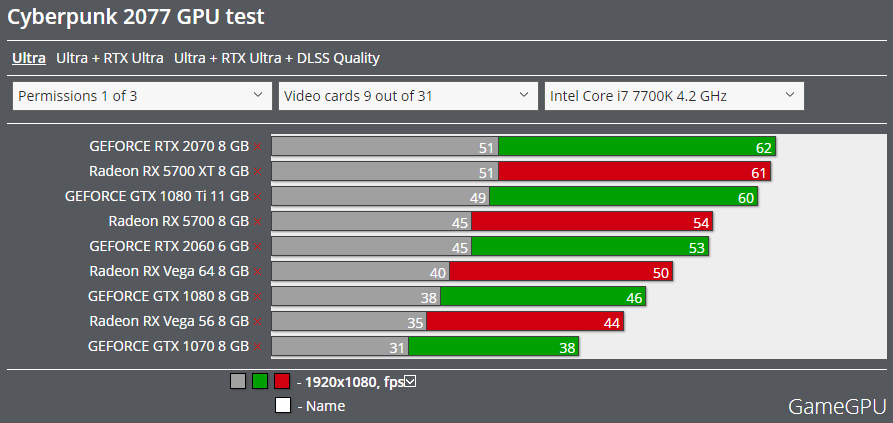Screen dimensions: 893x423
Task: Click the gray 35 minimum fps bar for Vega 56
Action: [349, 322]
